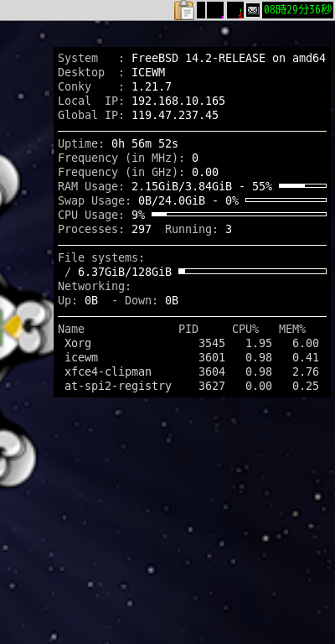The width and height of the screenshot is (335, 644).
Task: Click the 9% CPU usage value
Action: (x=138, y=215)
